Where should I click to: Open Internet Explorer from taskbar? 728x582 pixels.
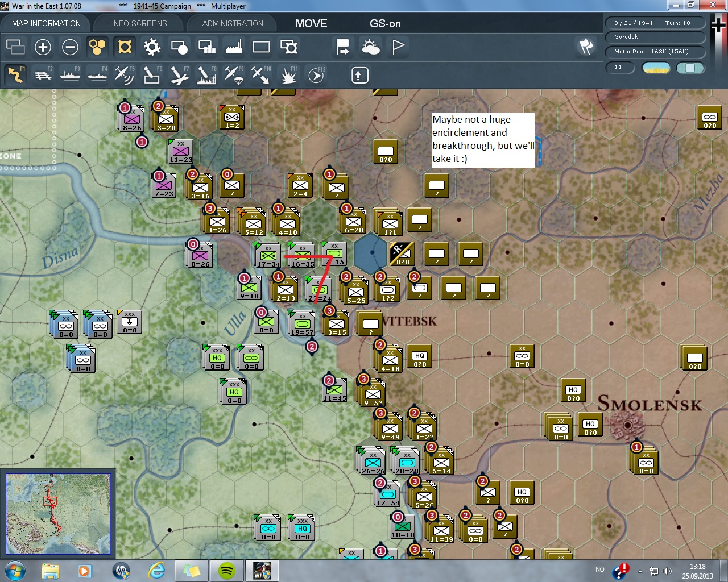coord(156,571)
